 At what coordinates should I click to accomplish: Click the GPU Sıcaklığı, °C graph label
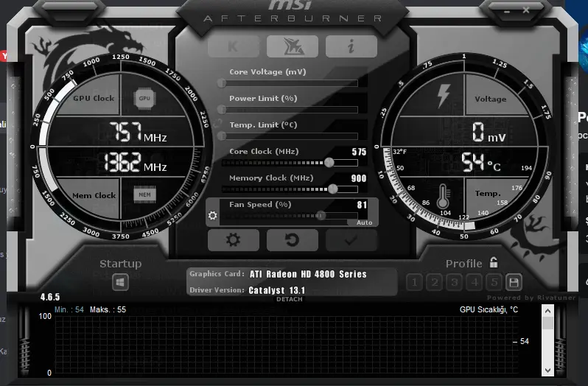pyautogui.click(x=489, y=309)
